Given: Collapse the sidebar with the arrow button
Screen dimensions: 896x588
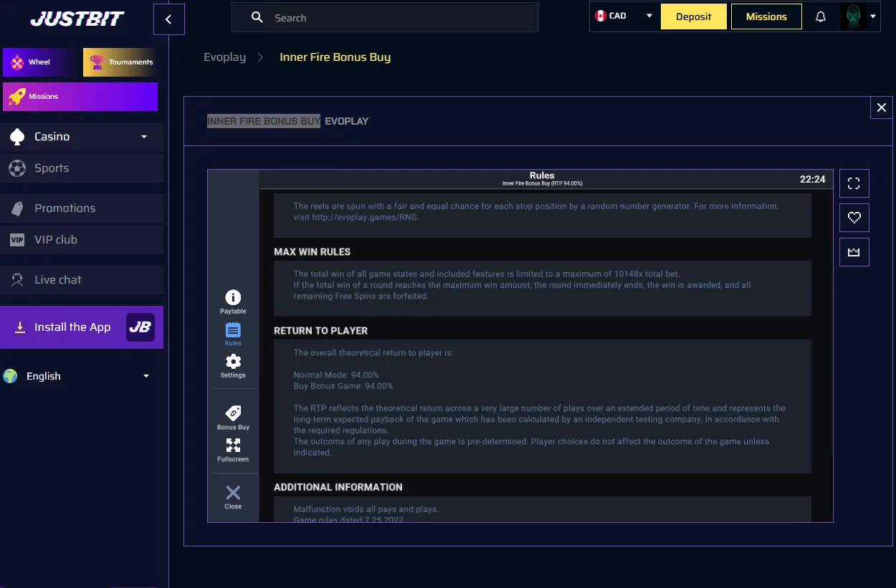Looking at the screenshot, I should click(x=169, y=19).
